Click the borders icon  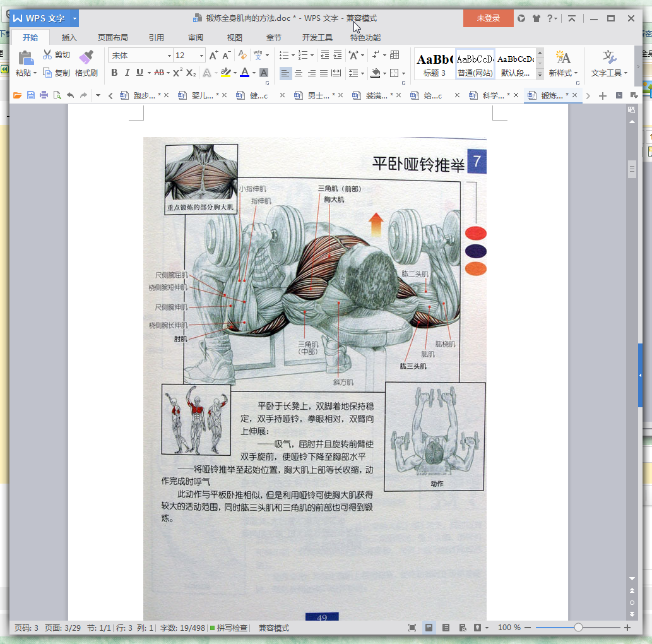tap(394, 73)
